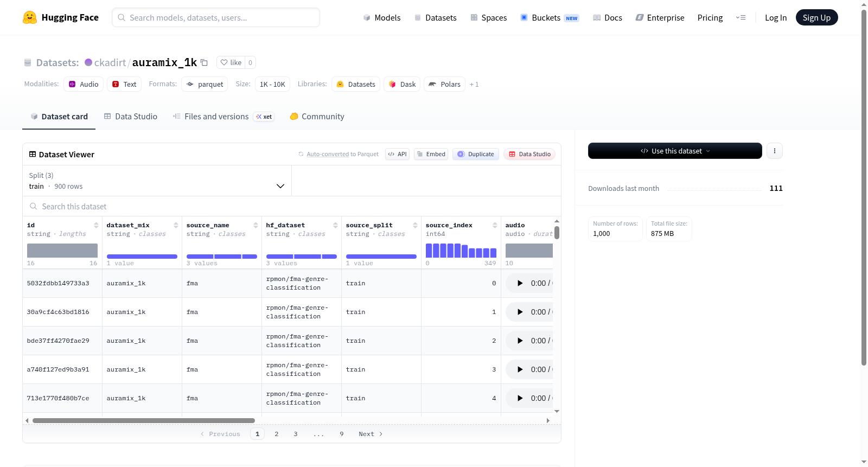This screenshot has height=467, width=868.
Task: Open the API button in Dataset Viewer
Action: tap(397, 154)
